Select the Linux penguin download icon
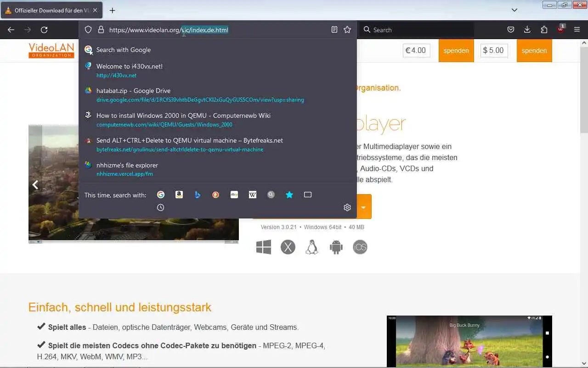Screen dimensions: 588x368 pos(312,247)
